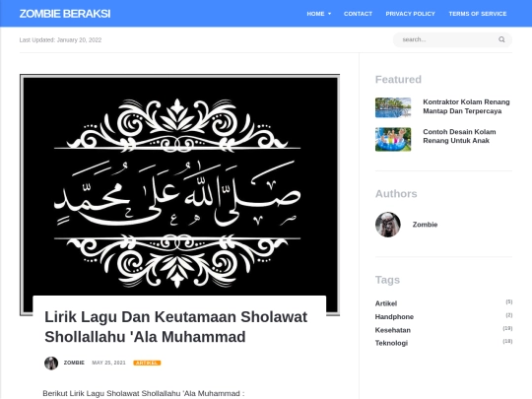Click the orange ARTIKEL category badge

[x=147, y=363]
